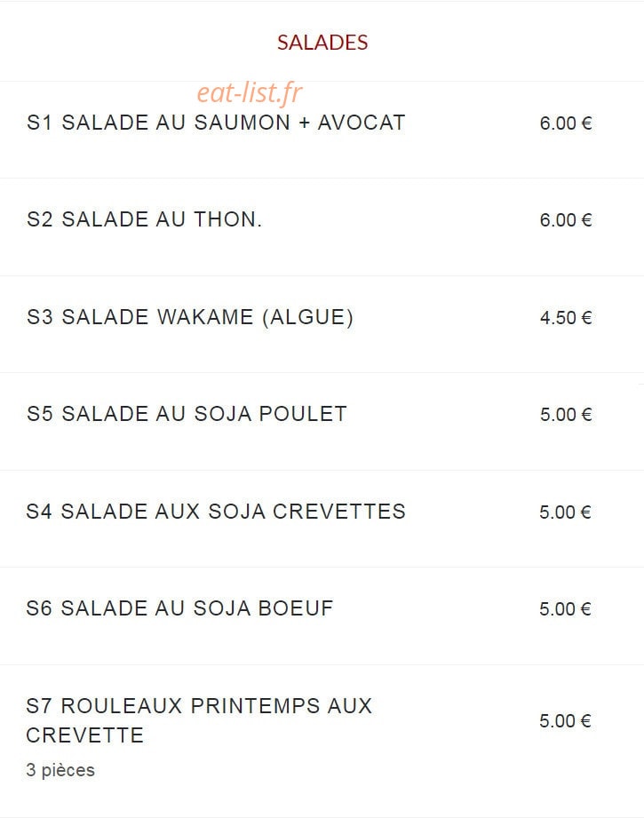This screenshot has height=818, width=644.
Task: Click the 6.00 € price of S1
Action: click(x=566, y=123)
